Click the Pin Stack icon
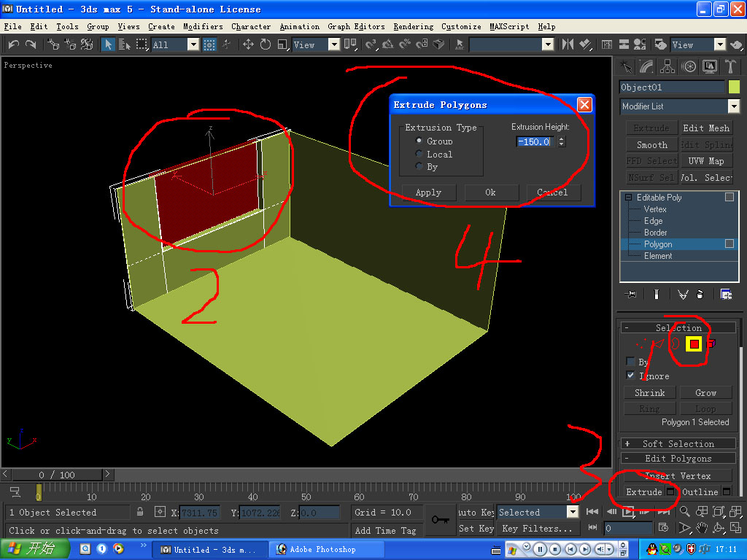This screenshot has width=747, height=560. point(630,295)
